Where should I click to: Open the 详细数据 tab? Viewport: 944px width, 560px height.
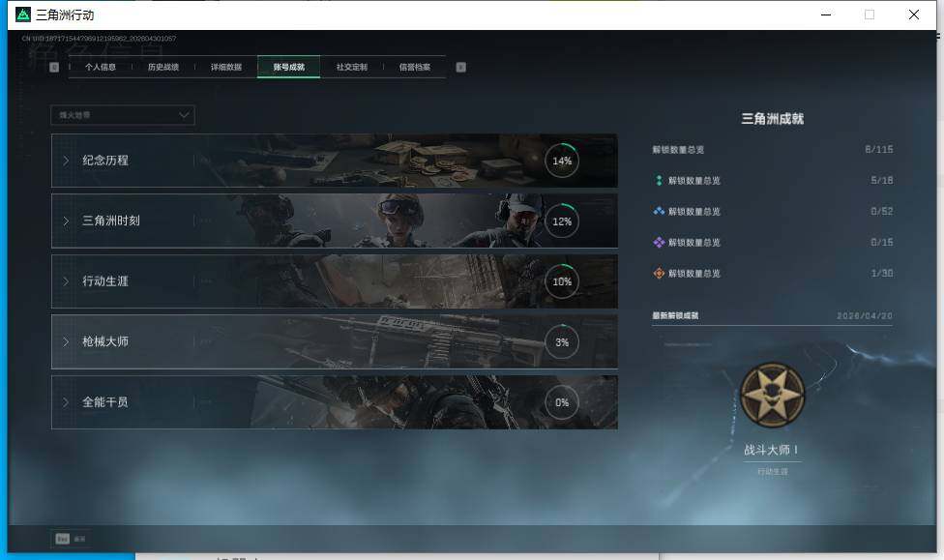[x=226, y=68]
